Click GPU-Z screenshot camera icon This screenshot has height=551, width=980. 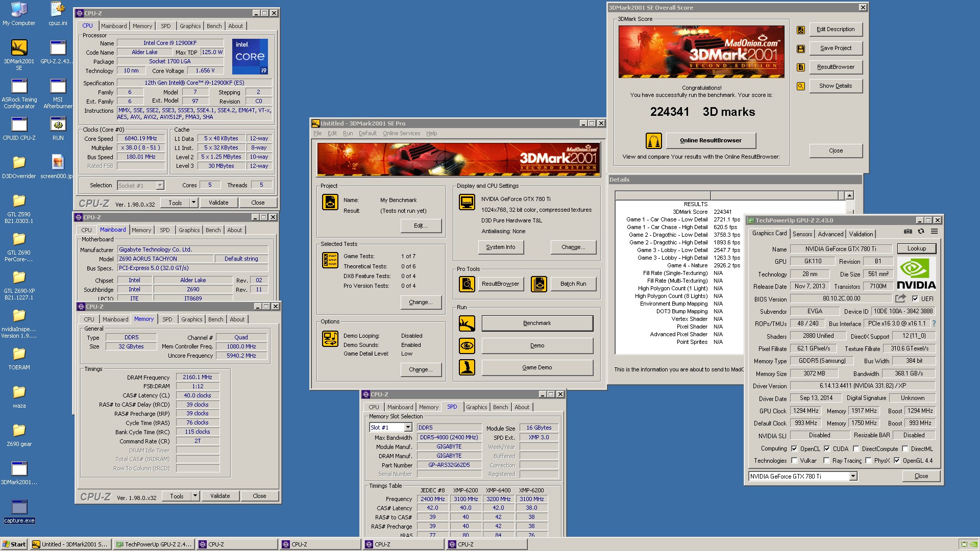(908, 231)
